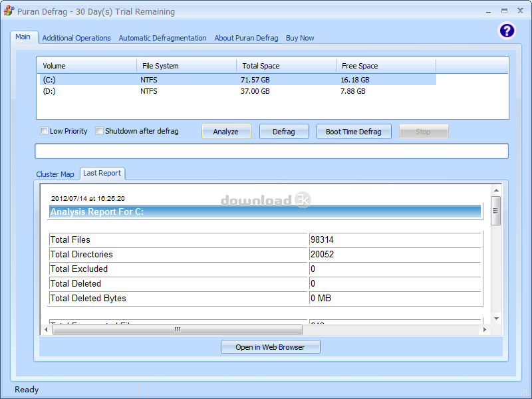Go to the About Puran Defrag tab
The height and width of the screenshot is (399, 532).
[x=246, y=38]
